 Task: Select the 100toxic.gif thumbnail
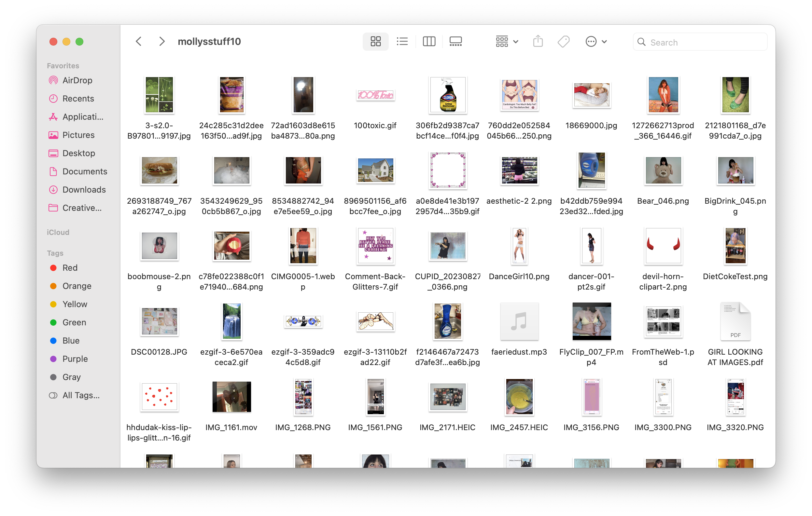[x=375, y=95]
